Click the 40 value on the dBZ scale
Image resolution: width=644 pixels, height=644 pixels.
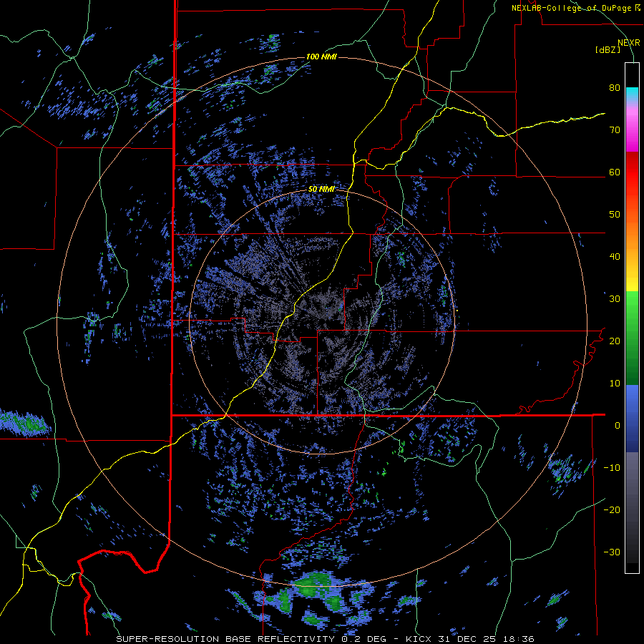point(615,257)
